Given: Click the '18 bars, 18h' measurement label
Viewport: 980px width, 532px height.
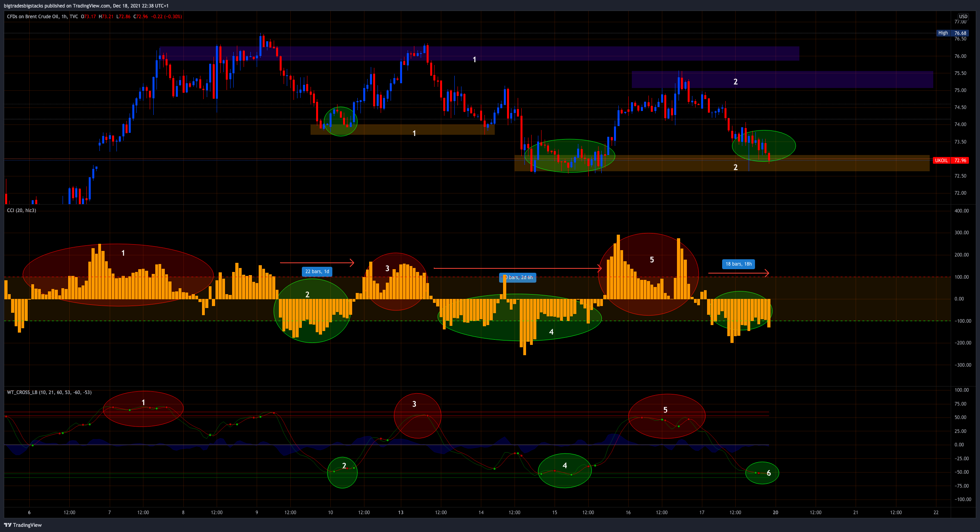Looking at the screenshot, I should pyautogui.click(x=738, y=264).
